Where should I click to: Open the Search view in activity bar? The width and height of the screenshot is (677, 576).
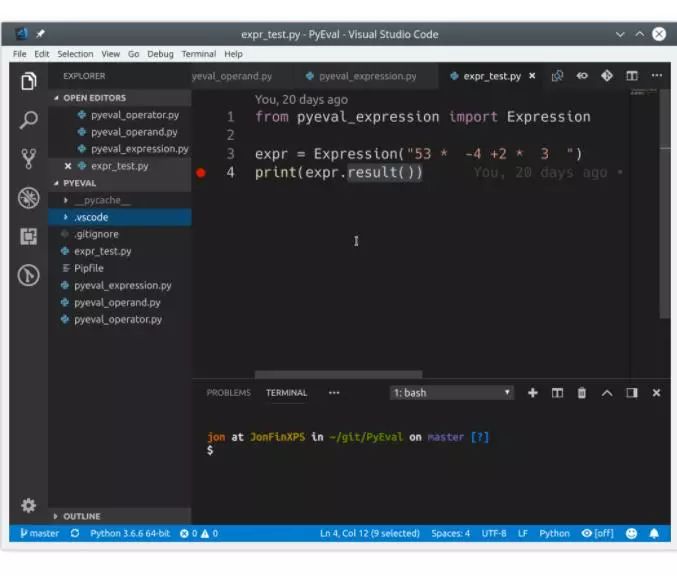tap(28, 120)
